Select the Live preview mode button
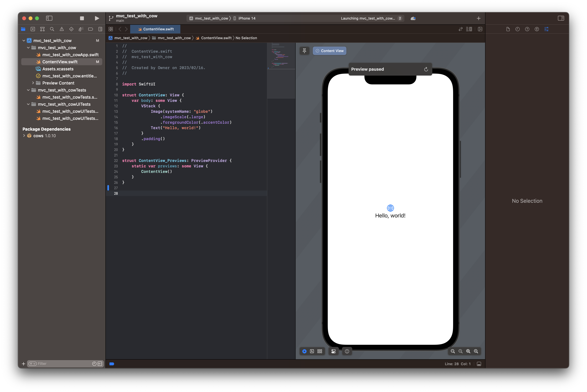587x392 pixels. pyautogui.click(x=304, y=351)
